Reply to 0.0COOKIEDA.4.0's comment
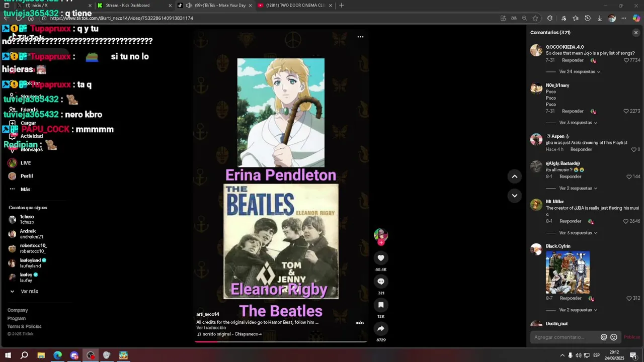Image resolution: width=644 pixels, height=362 pixels. [573, 60]
